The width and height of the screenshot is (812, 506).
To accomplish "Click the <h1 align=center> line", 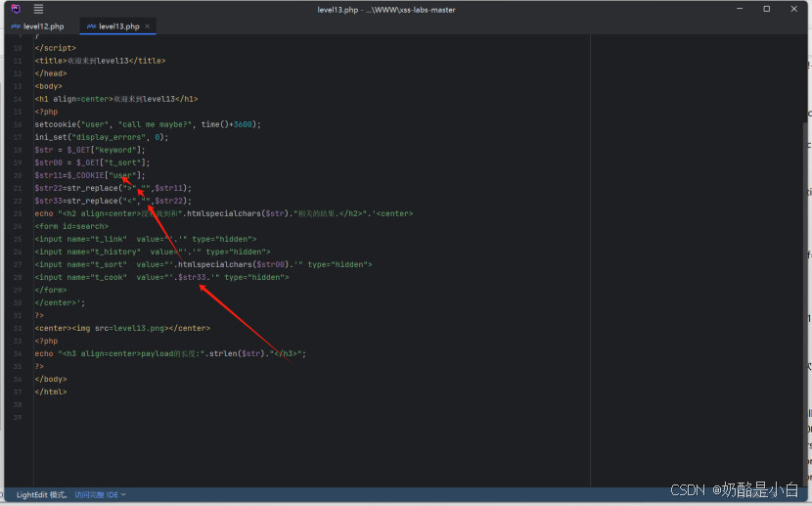I will (116, 99).
